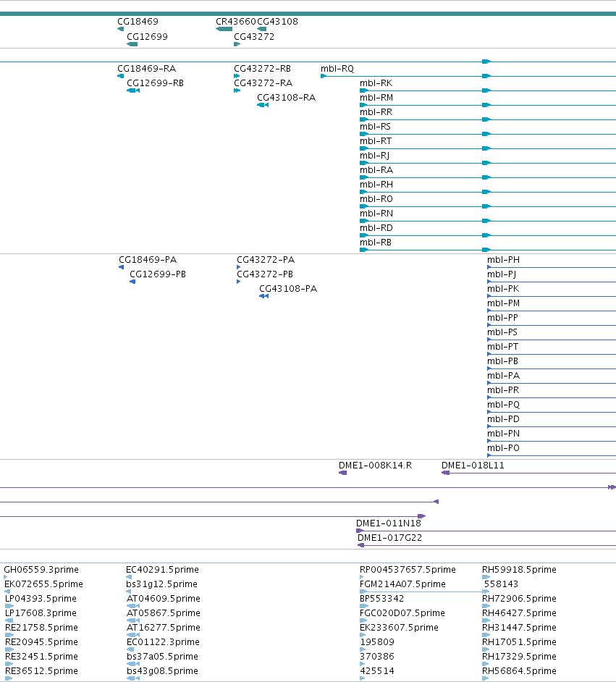
Task: Click the mbl-RM transcript label
Action: click(x=376, y=98)
